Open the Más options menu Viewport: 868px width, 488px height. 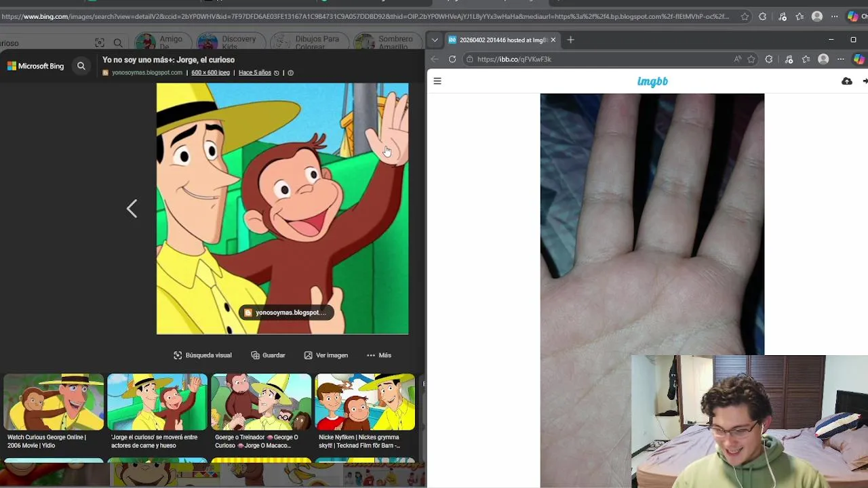click(x=378, y=355)
